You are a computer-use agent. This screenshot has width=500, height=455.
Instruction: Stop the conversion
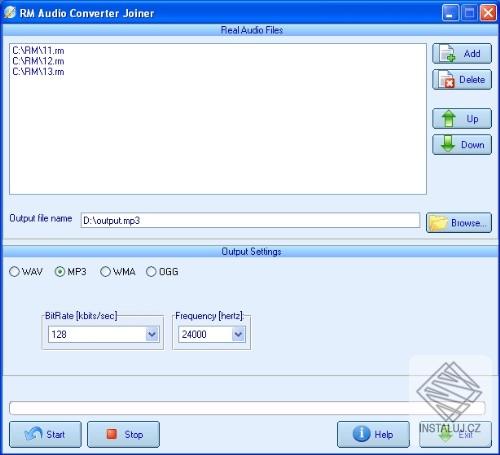123,434
